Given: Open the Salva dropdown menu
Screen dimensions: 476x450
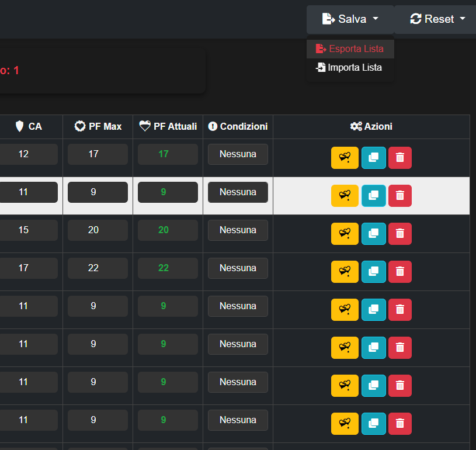Looking at the screenshot, I should 350,19.
